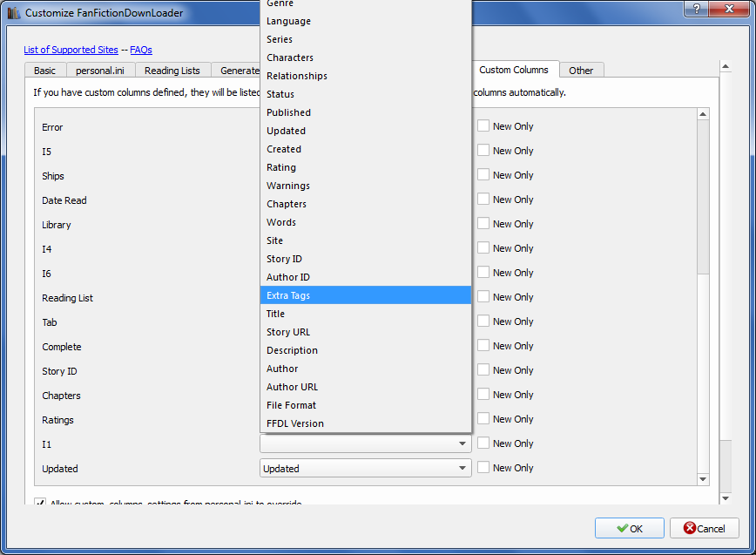Viewport: 756px width, 555px height.
Task: Choose Updated in the open list
Action: click(x=366, y=132)
